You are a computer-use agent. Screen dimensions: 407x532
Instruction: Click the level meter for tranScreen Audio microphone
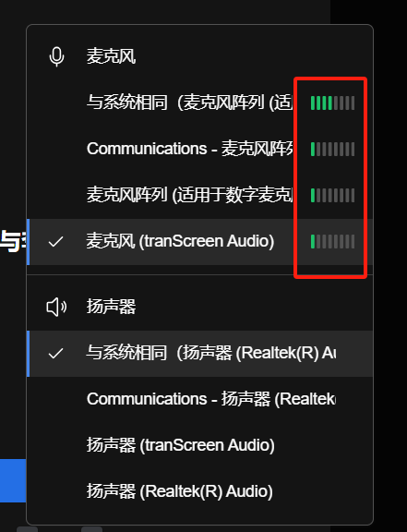[x=333, y=242]
